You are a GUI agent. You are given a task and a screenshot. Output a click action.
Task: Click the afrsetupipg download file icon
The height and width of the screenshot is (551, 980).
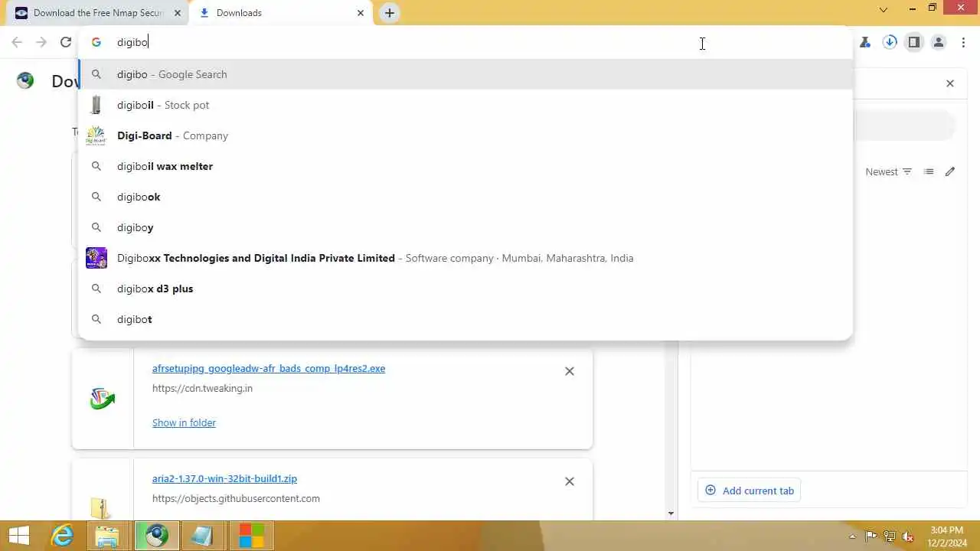[x=102, y=399]
